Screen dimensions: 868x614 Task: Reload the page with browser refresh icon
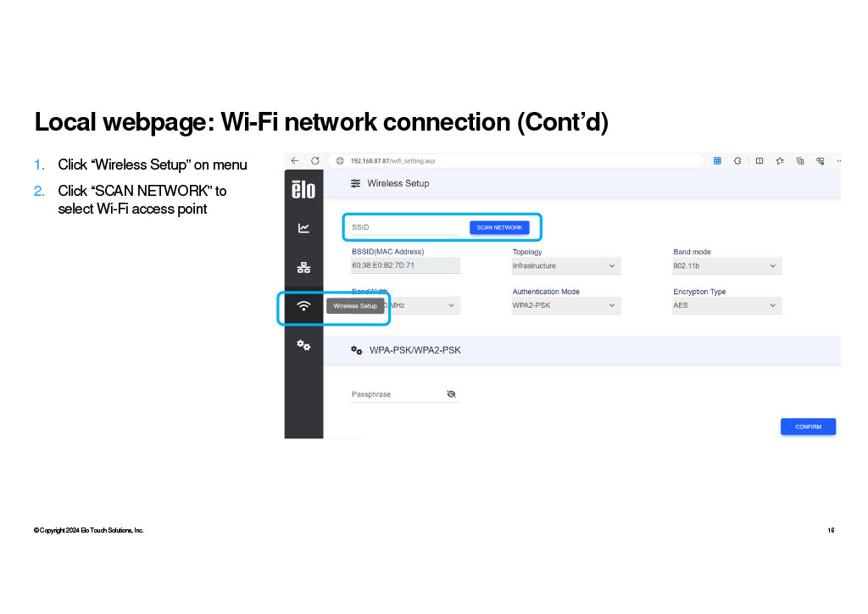point(315,160)
